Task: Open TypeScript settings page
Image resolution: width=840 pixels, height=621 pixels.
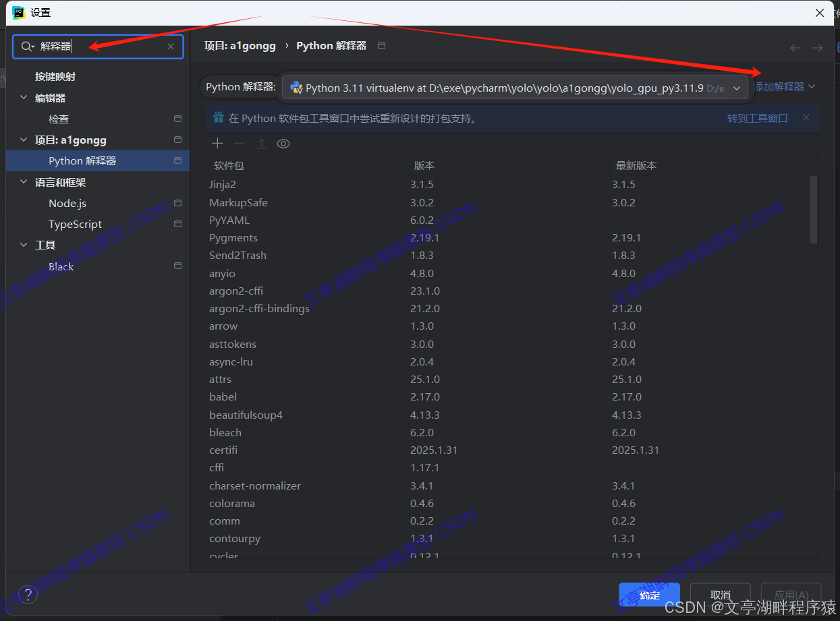Action: pyautogui.click(x=75, y=224)
